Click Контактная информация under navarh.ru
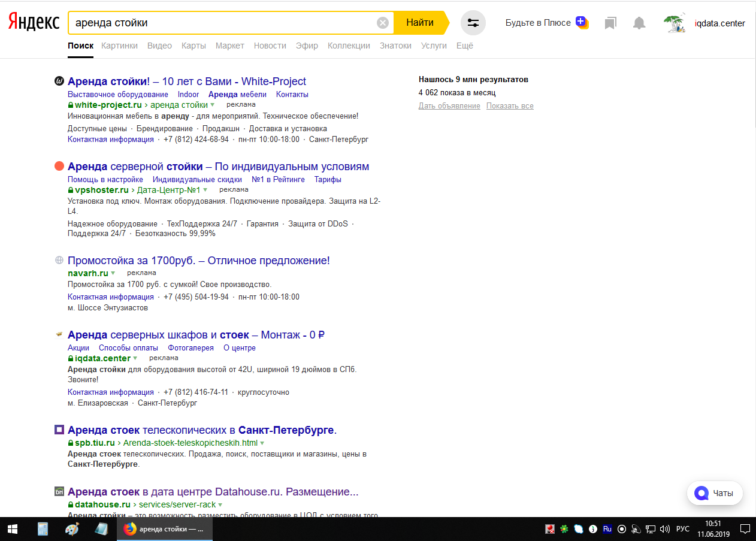Screen dimensions: 756x541 [x=111, y=297]
